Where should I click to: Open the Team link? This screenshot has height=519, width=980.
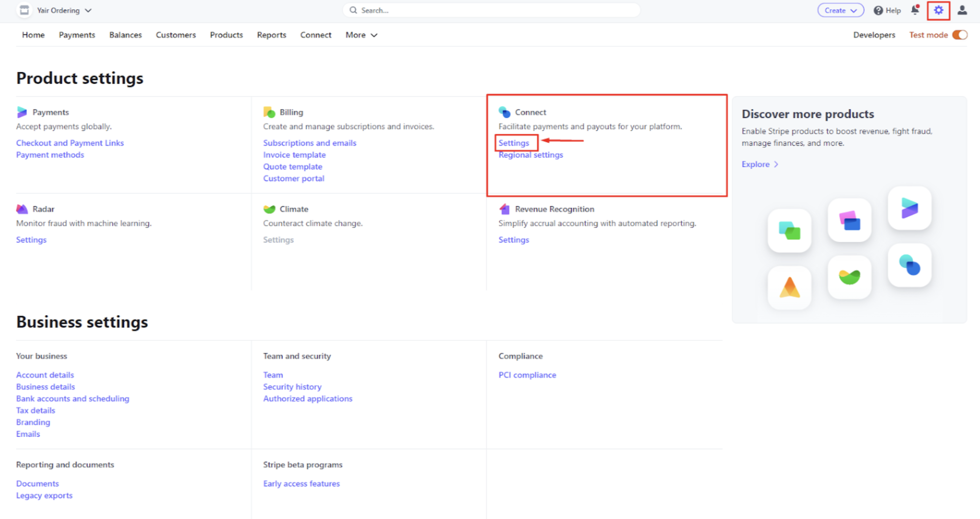273,375
